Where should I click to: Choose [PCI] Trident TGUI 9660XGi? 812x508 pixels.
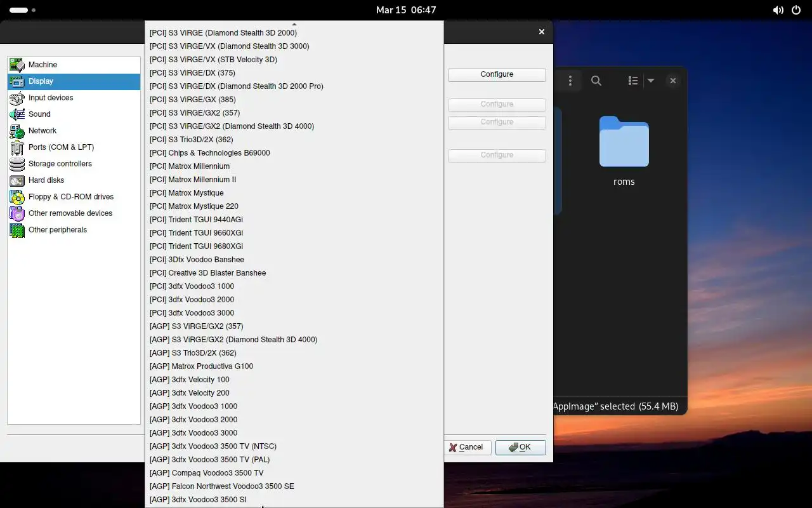294,233
